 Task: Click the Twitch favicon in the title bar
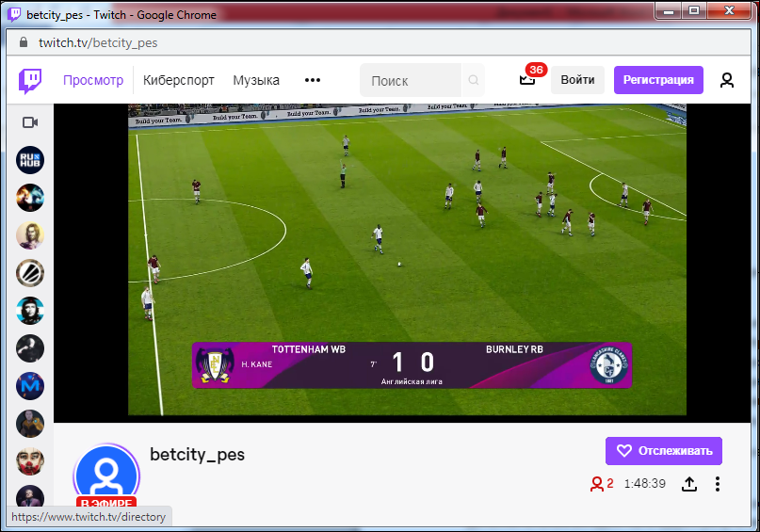tap(14, 14)
